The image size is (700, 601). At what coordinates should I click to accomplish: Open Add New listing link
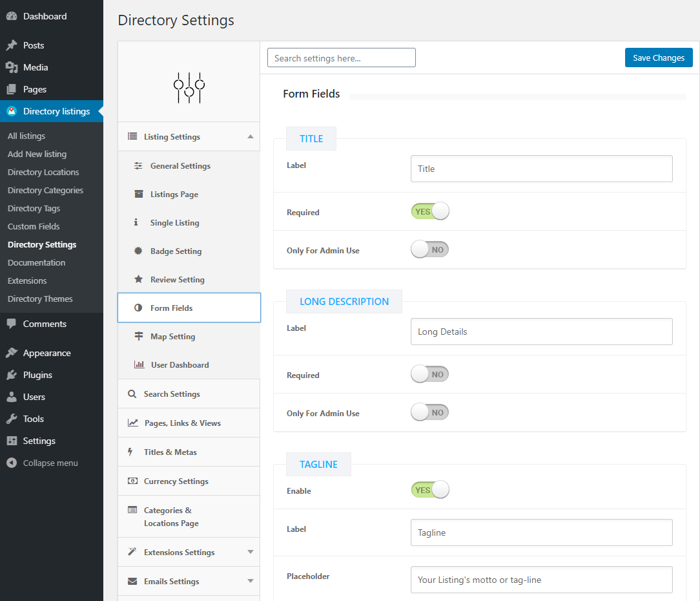coord(37,154)
